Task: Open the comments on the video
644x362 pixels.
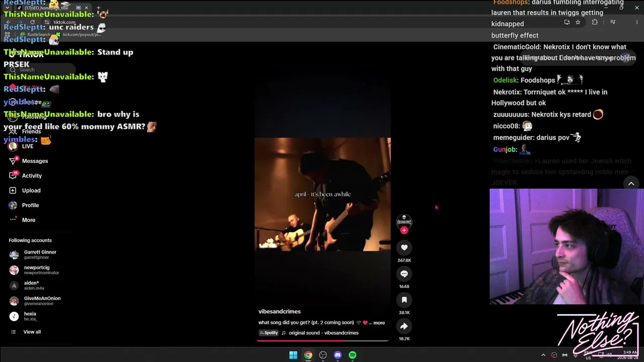Action: click(x=404, y=274)
